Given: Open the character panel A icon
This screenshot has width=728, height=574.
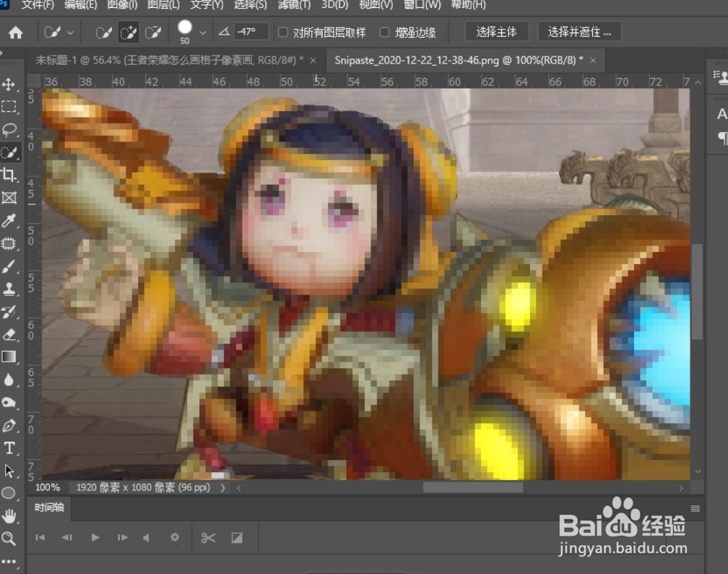Looking at the screenshot, I should pos(721,113).
